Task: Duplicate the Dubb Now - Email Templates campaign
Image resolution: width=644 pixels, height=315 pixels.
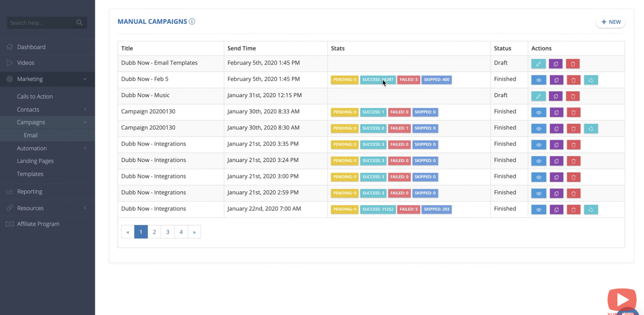Action: coord(556,64)
